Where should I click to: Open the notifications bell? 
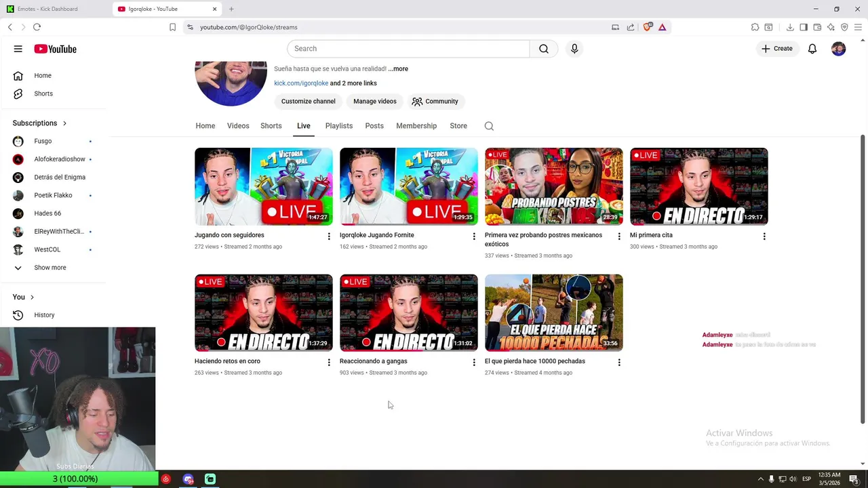click(812, 49)
